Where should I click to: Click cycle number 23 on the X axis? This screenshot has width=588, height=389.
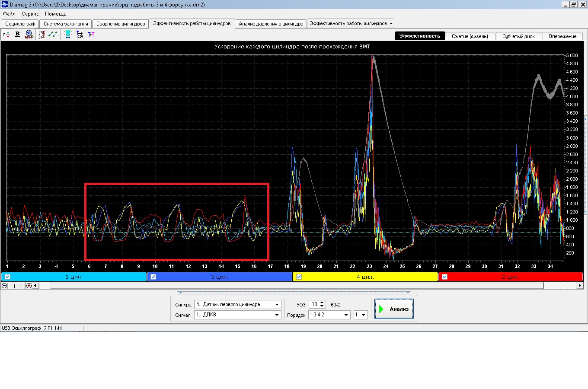pos(370,266)
